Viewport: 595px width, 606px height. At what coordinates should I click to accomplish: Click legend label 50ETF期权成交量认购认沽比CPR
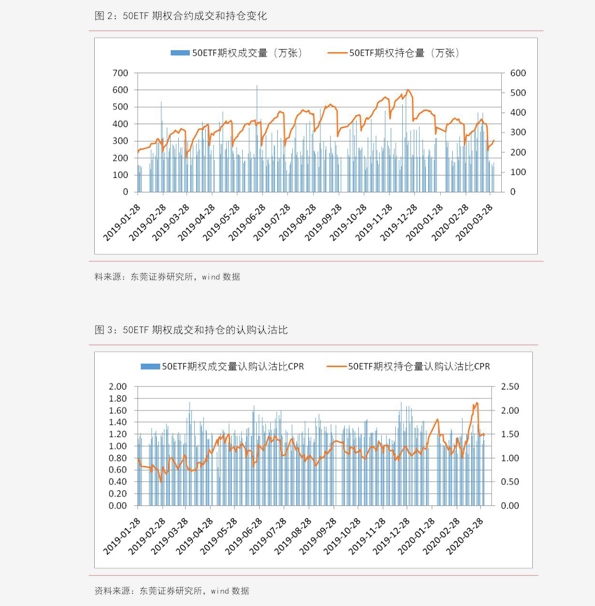click(233, 366)
